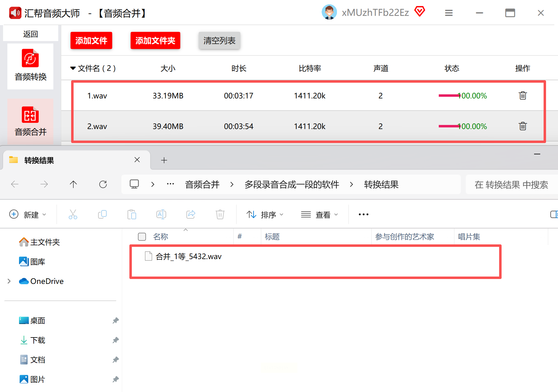Click the red VIP diamond badge

click(x=419, y=12)
